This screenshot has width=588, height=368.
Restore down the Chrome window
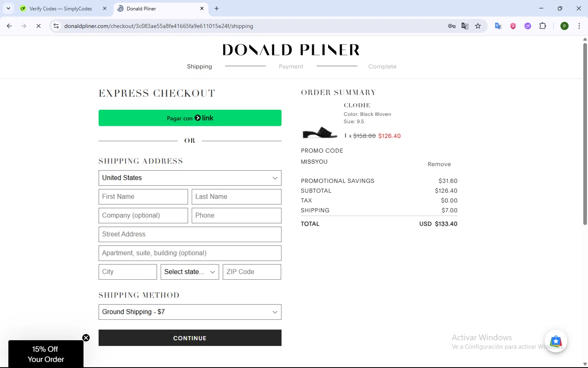pyautogui.click(x=560, y=8)
